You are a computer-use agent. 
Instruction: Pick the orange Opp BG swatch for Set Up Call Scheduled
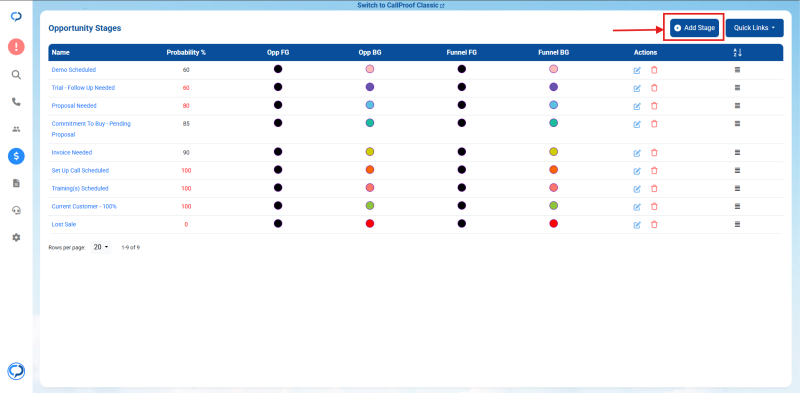tap(370, 169)
